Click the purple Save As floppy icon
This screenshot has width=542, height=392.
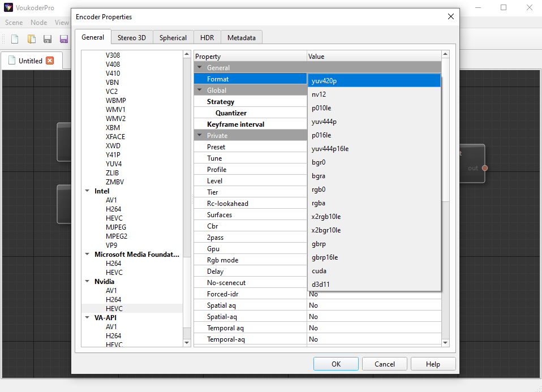click(64, 39)
